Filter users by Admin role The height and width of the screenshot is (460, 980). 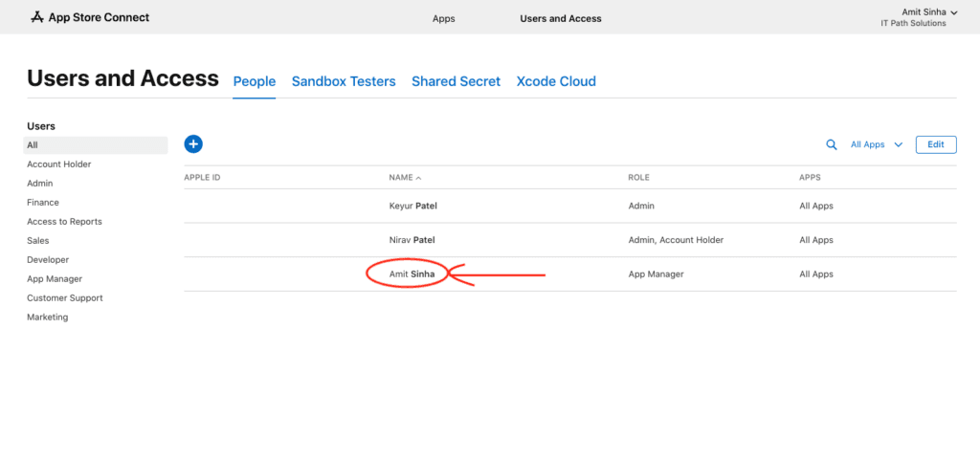point(40,184)
